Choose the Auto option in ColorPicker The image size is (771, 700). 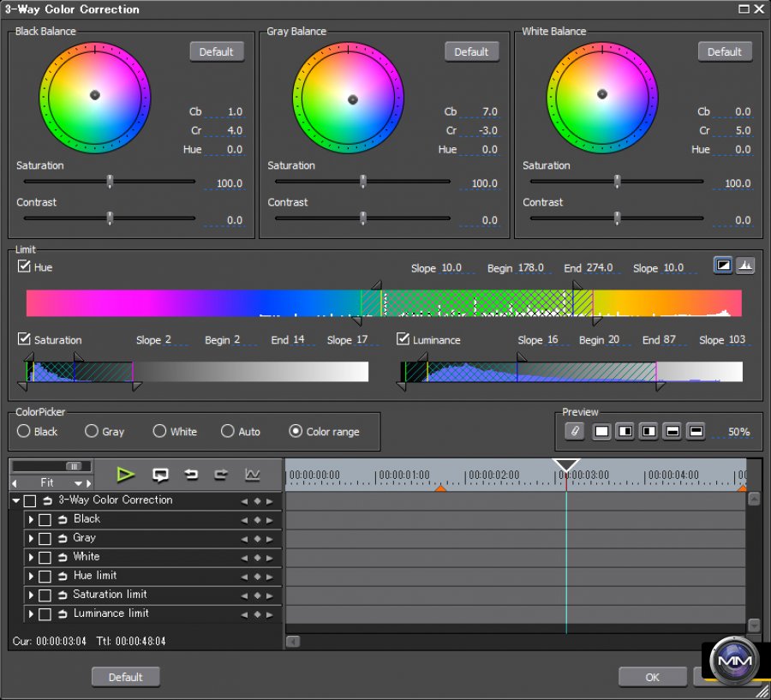(x=227, y=431)
